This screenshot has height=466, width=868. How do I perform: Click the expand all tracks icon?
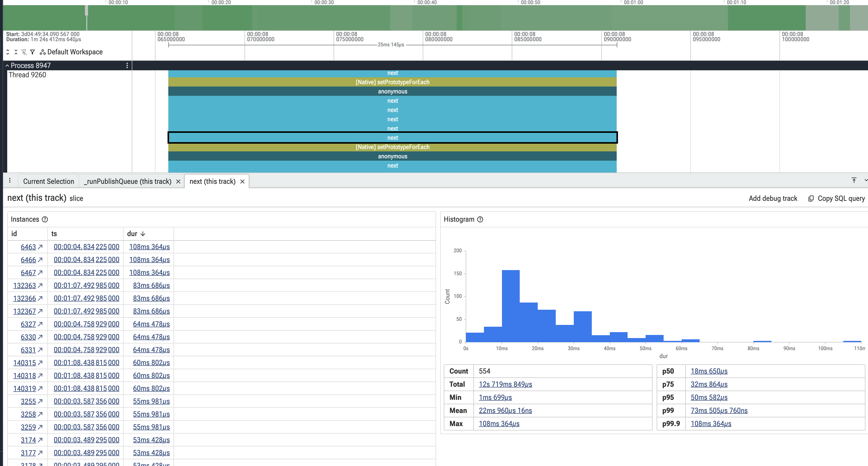8,52
